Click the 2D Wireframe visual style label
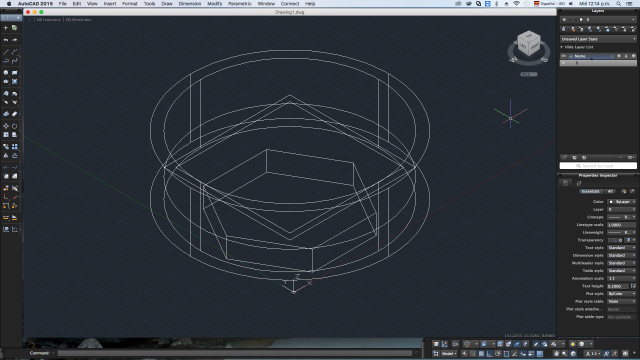Viewport: 640px width, 360px height. pyautogui.click(x=78, y=20)
